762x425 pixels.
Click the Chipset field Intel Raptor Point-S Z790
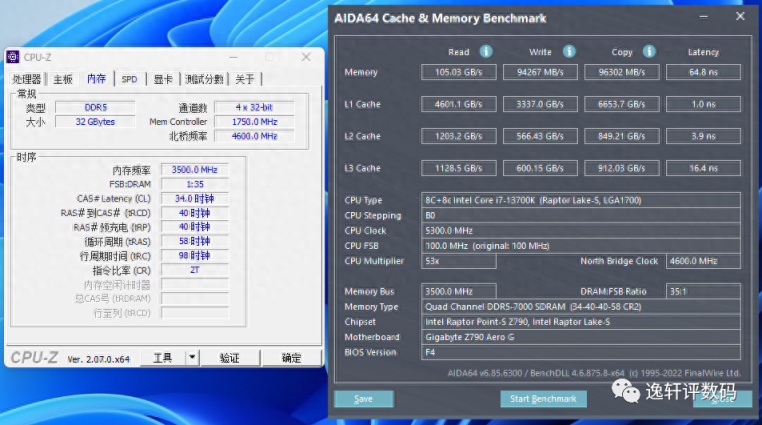click(581, 322)
